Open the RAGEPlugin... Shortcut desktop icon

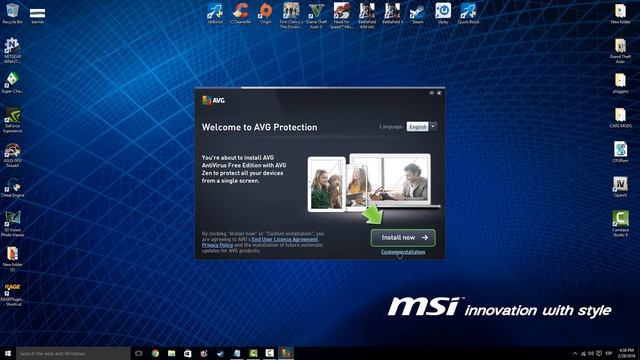pos(12,295)
